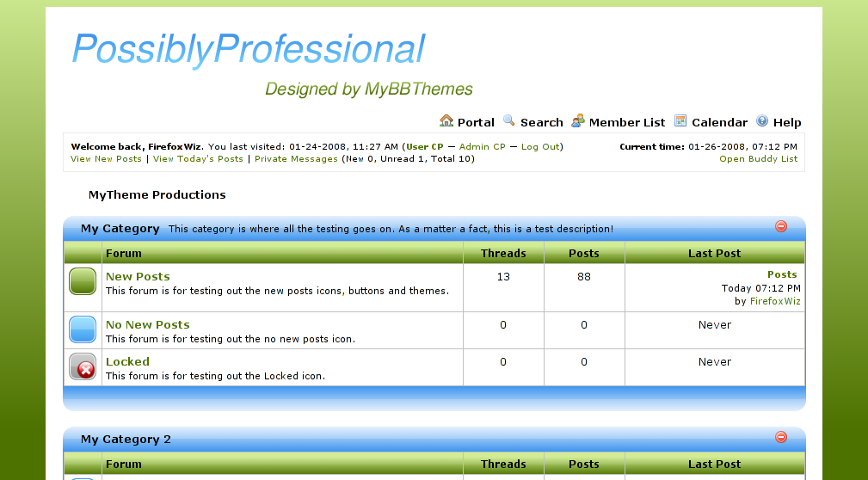The width and height of the screenshot is (868, 480).
Task: Open the Help page
Action: point(787,122)
